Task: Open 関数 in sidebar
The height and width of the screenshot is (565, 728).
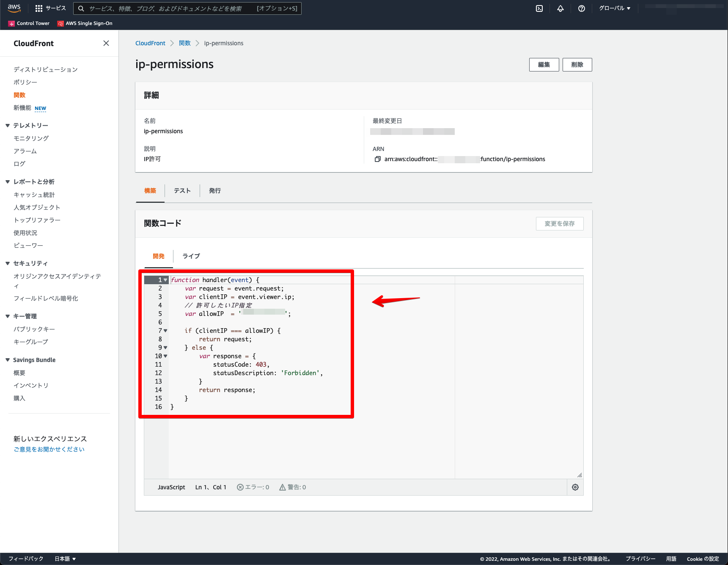Action: tap(19, 95)
